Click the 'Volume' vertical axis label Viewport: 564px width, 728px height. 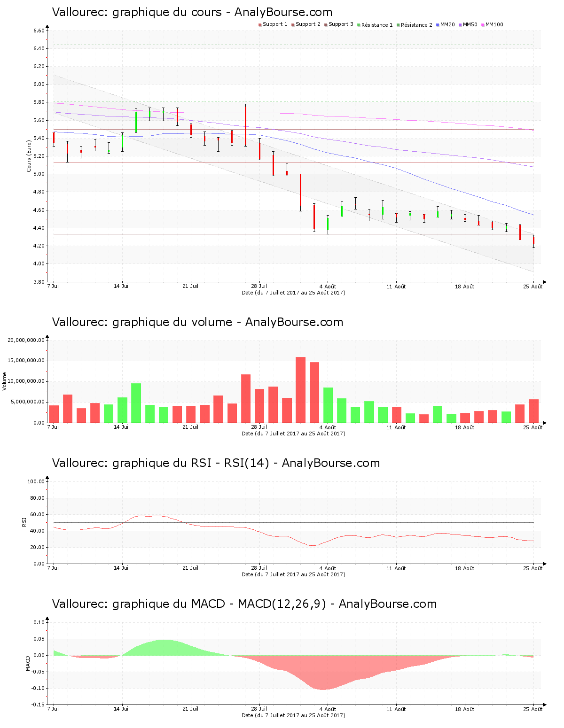(x=5, y=381)
